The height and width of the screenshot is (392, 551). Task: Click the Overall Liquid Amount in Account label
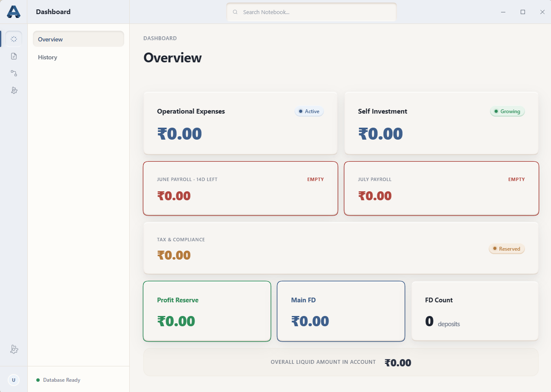tap(323, 362)
